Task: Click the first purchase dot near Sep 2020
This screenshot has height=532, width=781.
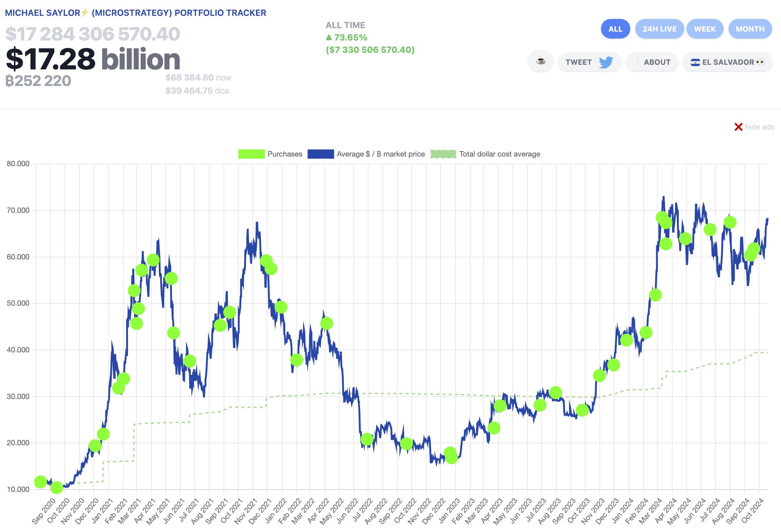Action: coord(40,481)
